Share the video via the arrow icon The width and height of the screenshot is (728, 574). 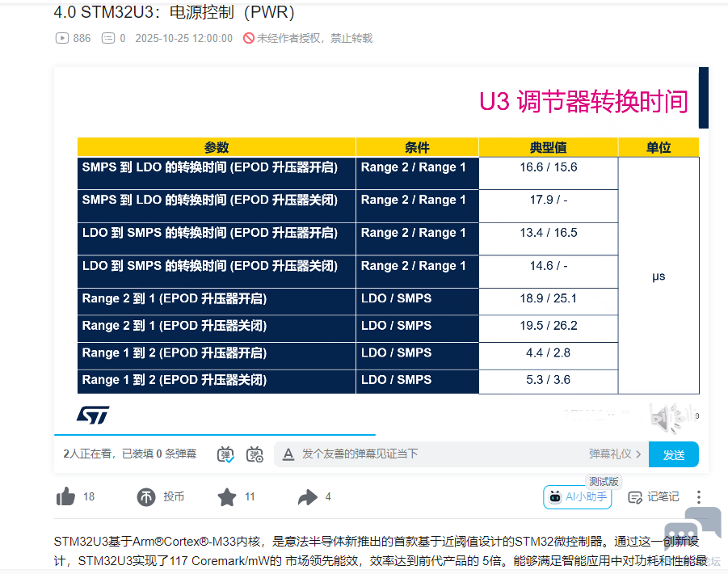point(306,496)
